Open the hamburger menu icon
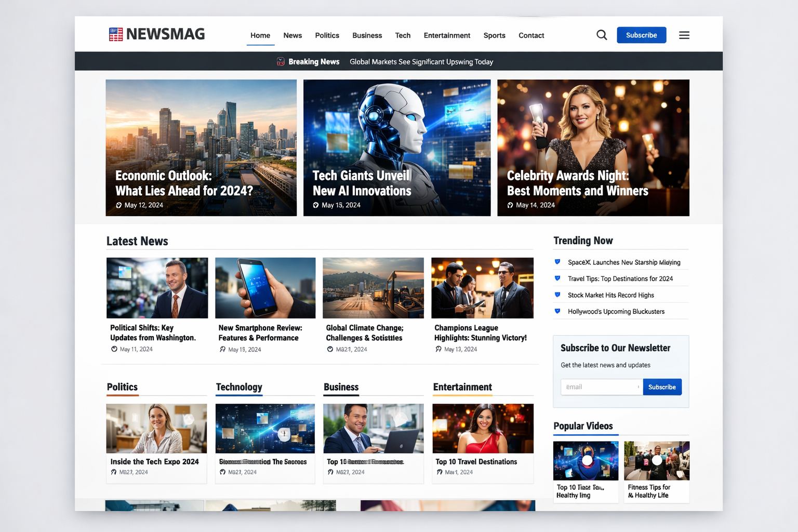The width and height of the screenshot is (798, 532). click(x=684, y=35)
